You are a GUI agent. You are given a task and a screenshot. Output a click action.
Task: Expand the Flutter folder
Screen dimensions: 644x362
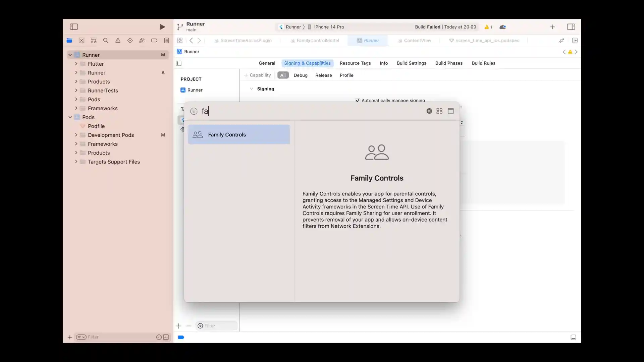click(76, 64)
